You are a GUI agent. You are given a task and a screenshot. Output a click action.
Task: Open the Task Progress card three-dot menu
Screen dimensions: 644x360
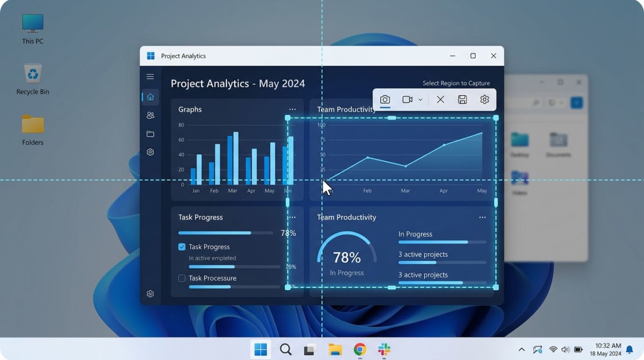point(292,217)
